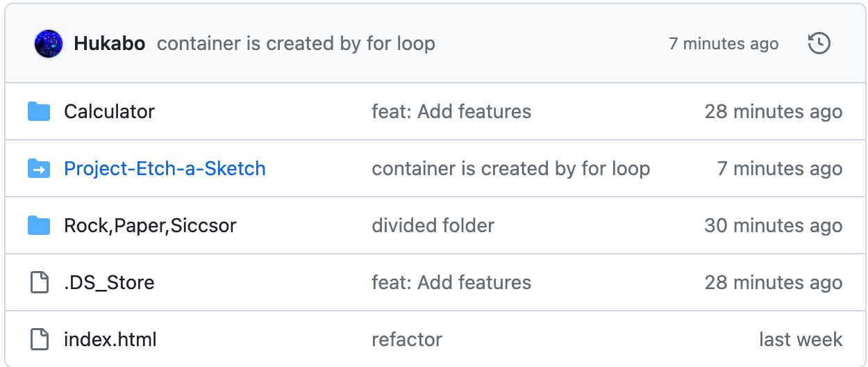Open the Project-Etch-a-Sketch submodule link
This screenshot has height=367, width=868.
coord(165,168)
